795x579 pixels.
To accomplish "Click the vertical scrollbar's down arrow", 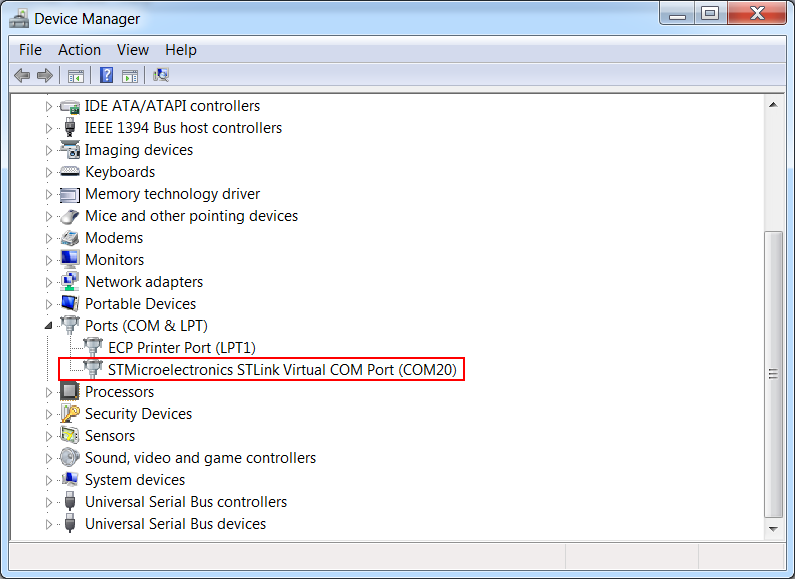I will pyautogui.click(x=772, y=526).
